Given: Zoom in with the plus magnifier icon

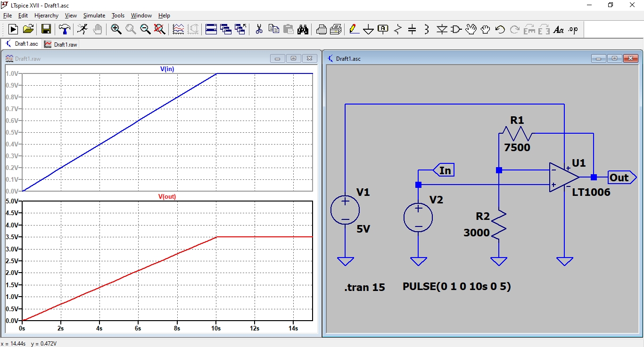Looking at the screenshot, I should (116, 29).
